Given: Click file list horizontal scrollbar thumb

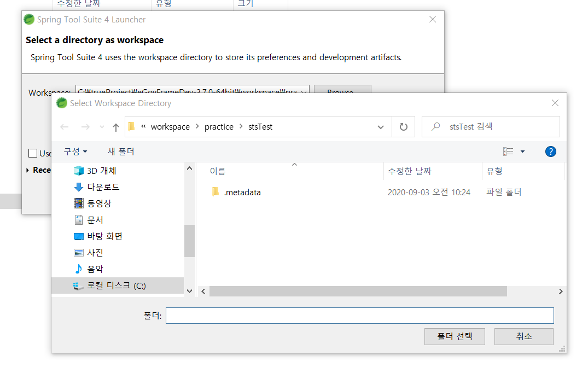Looking at the screenshot, I should coord(358,292).
